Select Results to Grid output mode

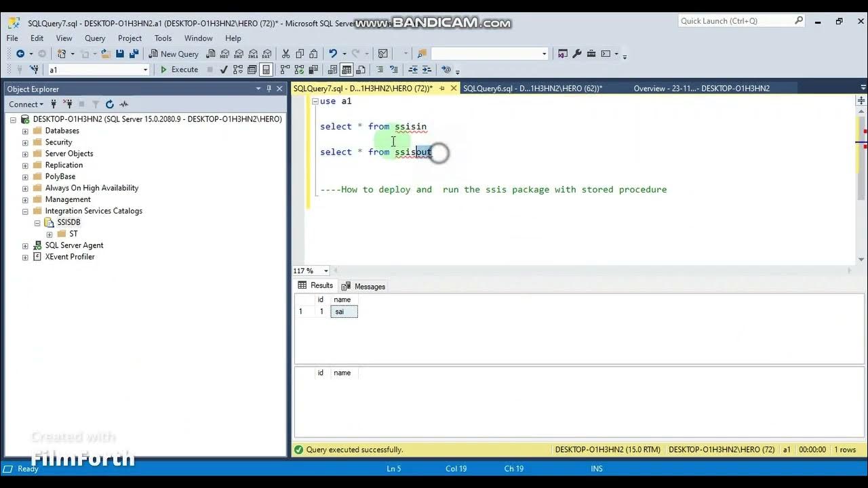pos(347,69)
